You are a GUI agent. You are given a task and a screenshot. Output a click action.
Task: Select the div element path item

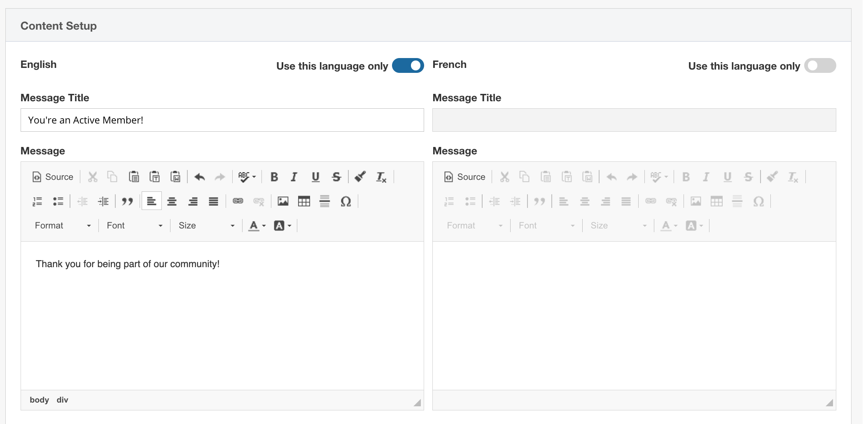click(62, 400)
